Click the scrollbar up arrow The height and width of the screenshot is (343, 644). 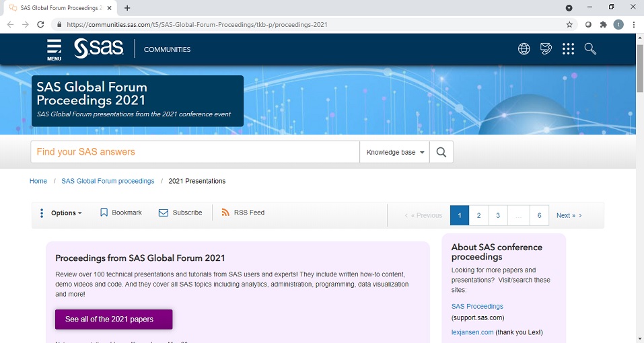tap(640, 38)
